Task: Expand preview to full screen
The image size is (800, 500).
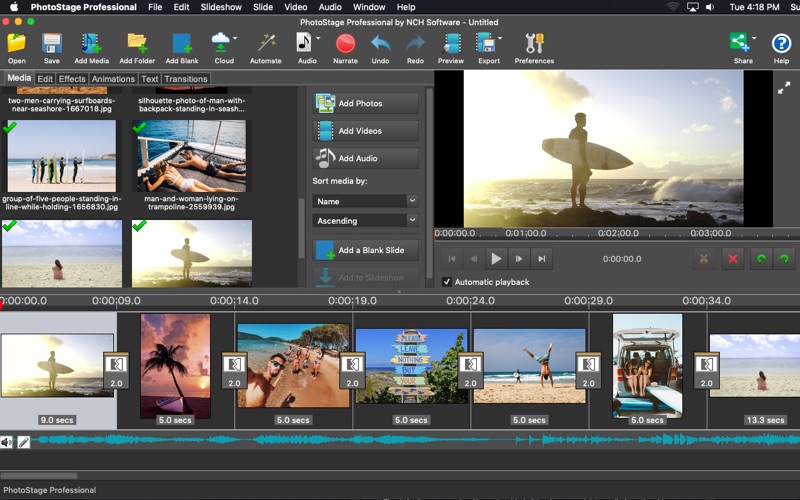Action: [x=784, y=88]
